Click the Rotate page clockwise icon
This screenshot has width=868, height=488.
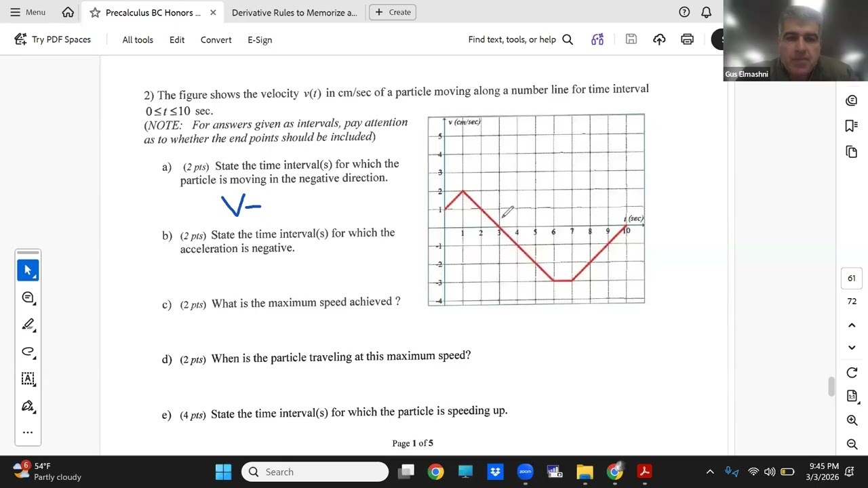(x=852, y=373)
